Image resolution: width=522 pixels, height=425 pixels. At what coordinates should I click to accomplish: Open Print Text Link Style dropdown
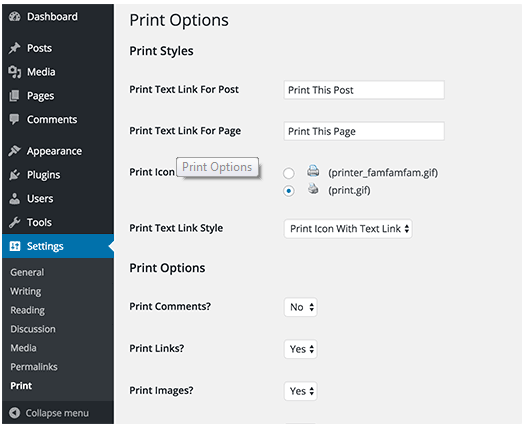pos(348,229)
